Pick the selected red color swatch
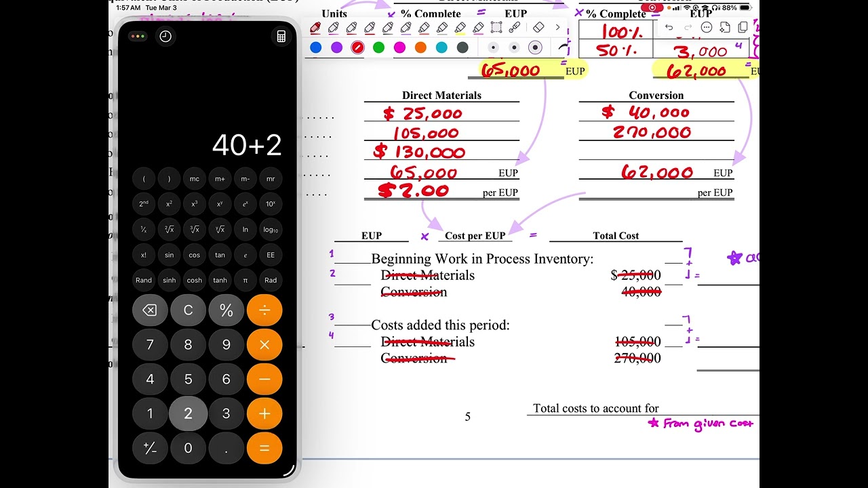 coord(357,47)
